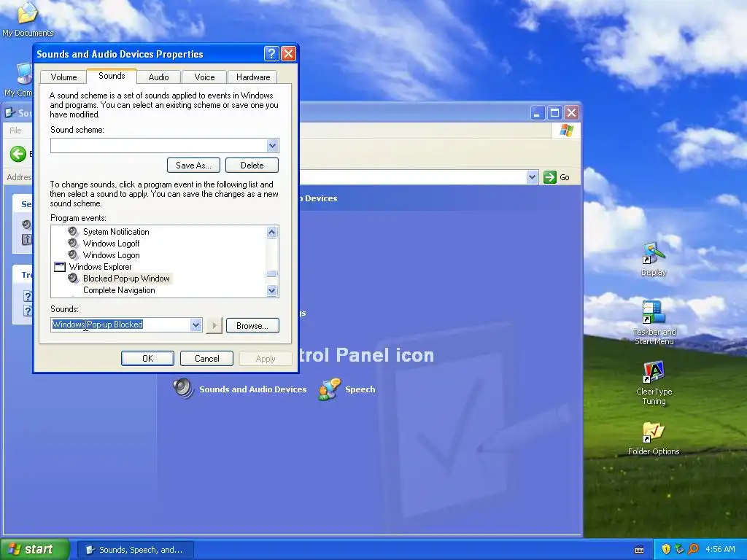Click the hardware-removal tray icon next to shield
This screenshot has width=747, height=560.
coord(679,550)
